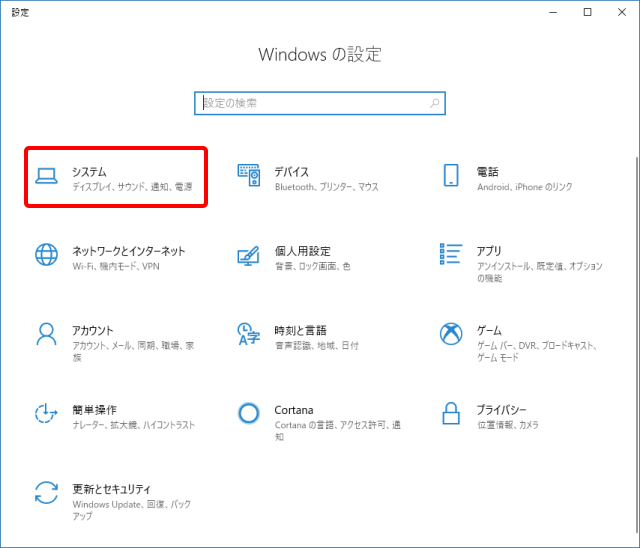Click the Cortana title label
Screen dimensions: 640x548
click(x=294, y=410)
